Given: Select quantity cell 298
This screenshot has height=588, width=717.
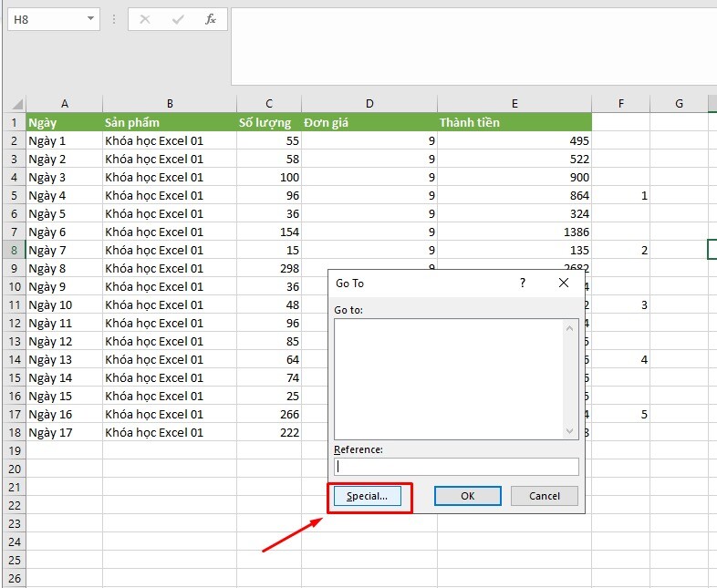Looking at the screenshot, I should [269, 268].
